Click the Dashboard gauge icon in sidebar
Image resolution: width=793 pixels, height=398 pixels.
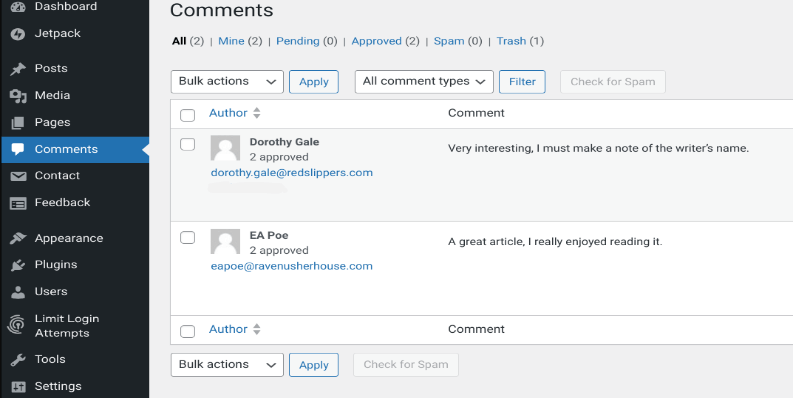(18, 6)
